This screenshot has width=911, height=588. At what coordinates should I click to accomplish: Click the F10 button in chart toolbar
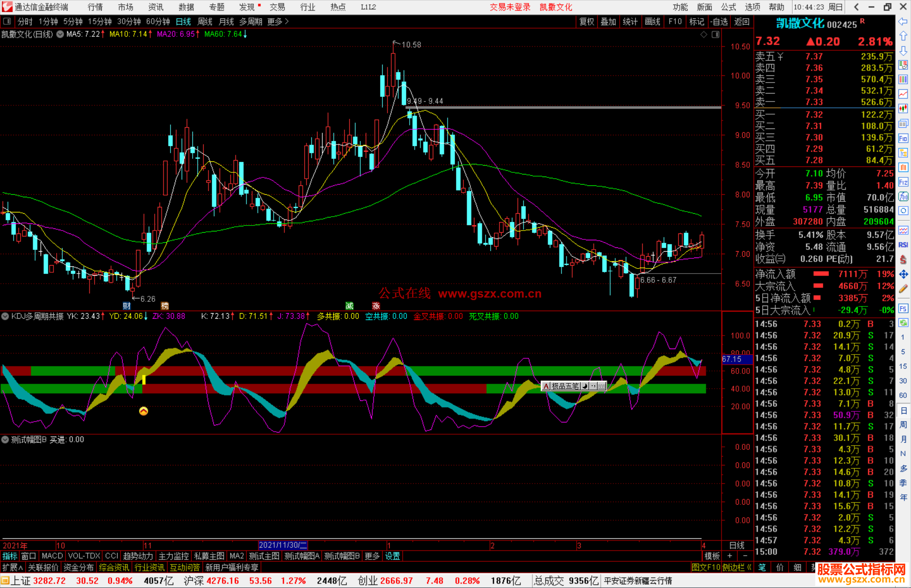675,21
